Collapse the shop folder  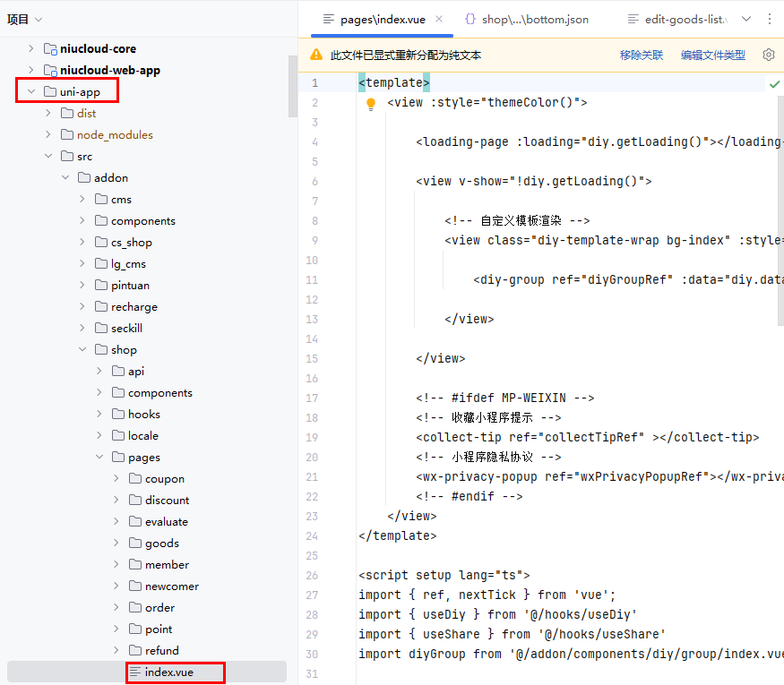click(82, 349)
